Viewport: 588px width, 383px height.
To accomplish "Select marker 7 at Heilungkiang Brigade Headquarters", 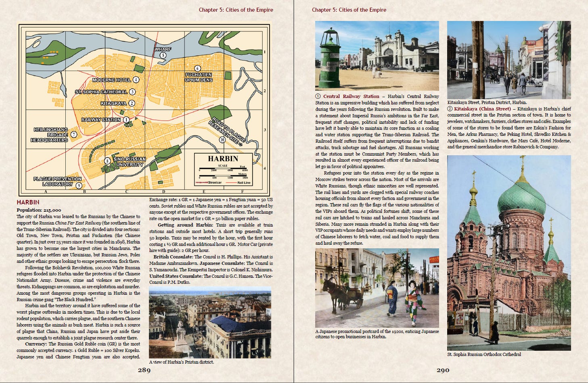I will click(74, 135).
